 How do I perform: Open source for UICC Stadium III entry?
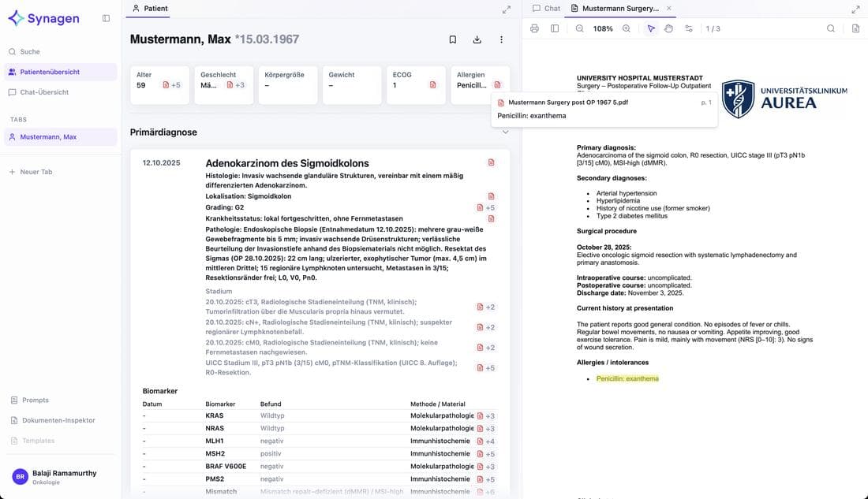click(x=480, y=368)
